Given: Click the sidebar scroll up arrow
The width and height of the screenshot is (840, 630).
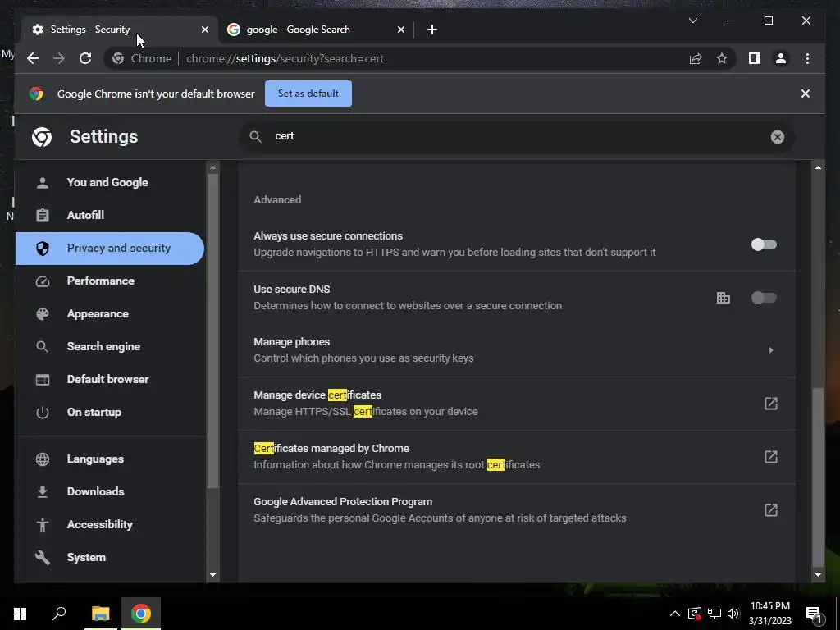Looking at the screenshot, I should [212, 167].
